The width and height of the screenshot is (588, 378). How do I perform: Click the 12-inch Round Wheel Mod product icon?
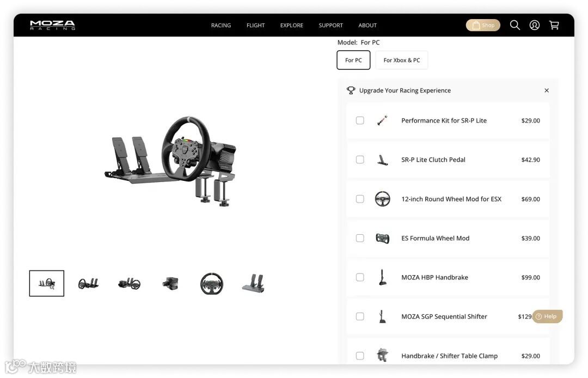tap(382, 199)
